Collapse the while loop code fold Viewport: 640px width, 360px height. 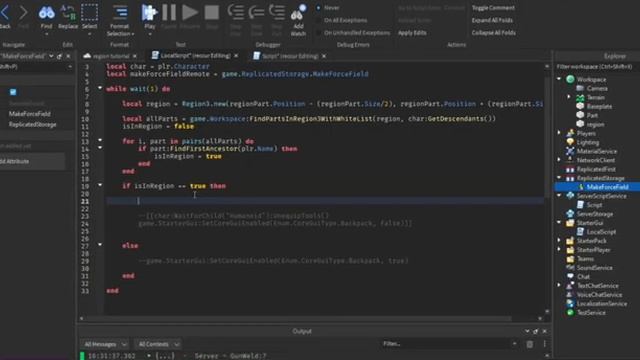click(100, 88)
